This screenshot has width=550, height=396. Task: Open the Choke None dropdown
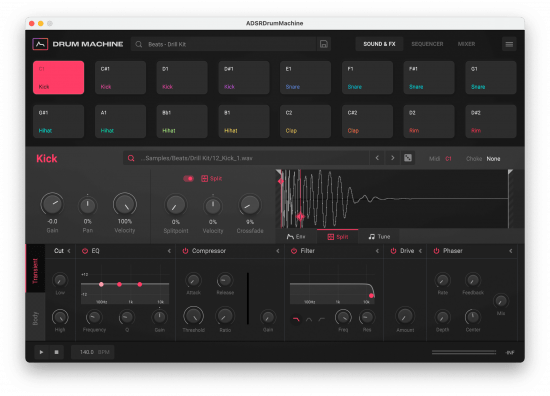[x=493, y=159]
